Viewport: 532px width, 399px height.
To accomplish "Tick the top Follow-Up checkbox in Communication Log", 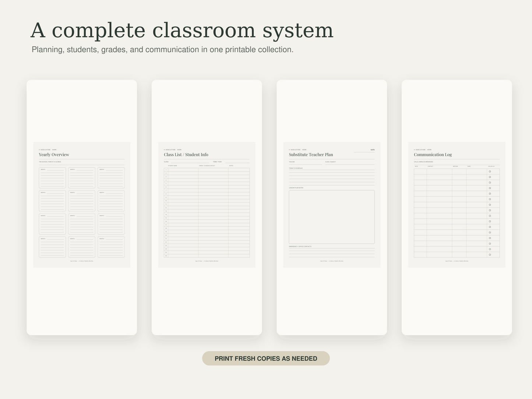I will pos(490,172).
